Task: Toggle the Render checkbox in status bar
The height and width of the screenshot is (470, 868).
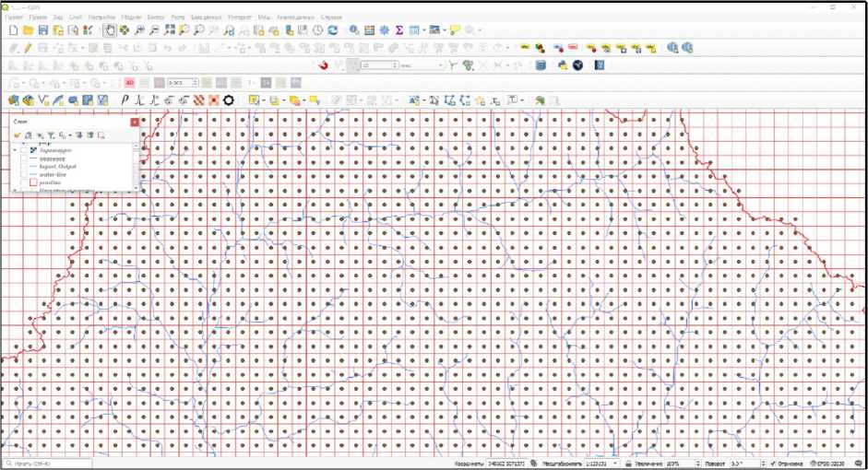Action: (773, 464)
